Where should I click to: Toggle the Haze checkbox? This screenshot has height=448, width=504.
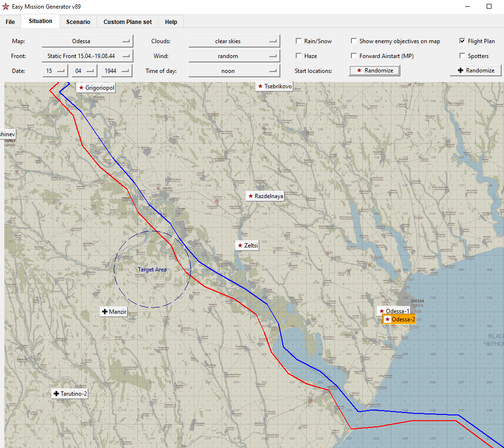[299, 56]
